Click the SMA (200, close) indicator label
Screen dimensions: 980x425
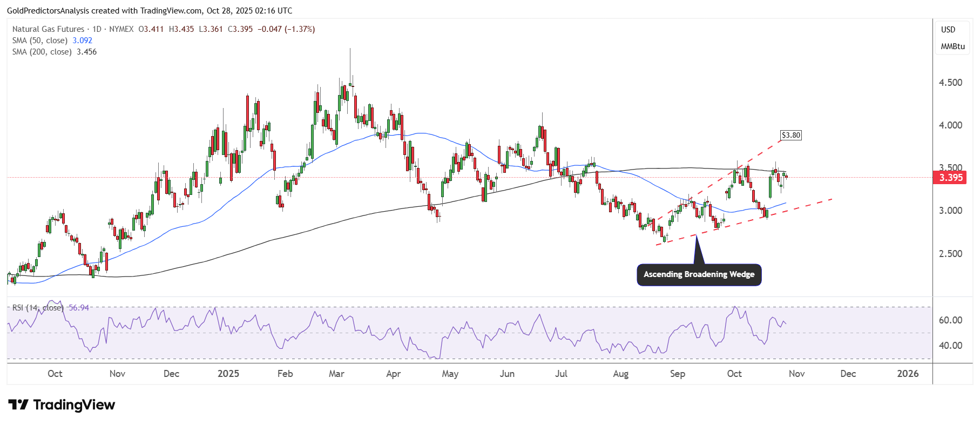click(x=42, y=52)
